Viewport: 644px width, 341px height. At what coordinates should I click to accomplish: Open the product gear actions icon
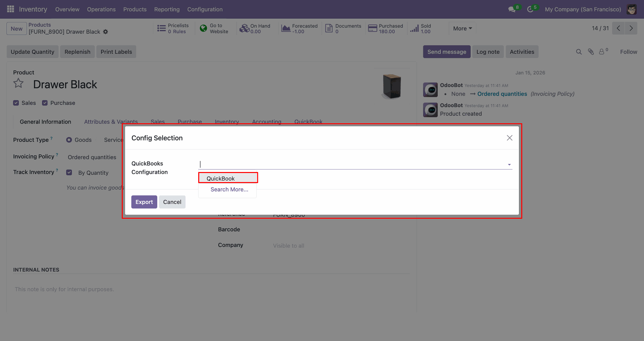[106, 32]
